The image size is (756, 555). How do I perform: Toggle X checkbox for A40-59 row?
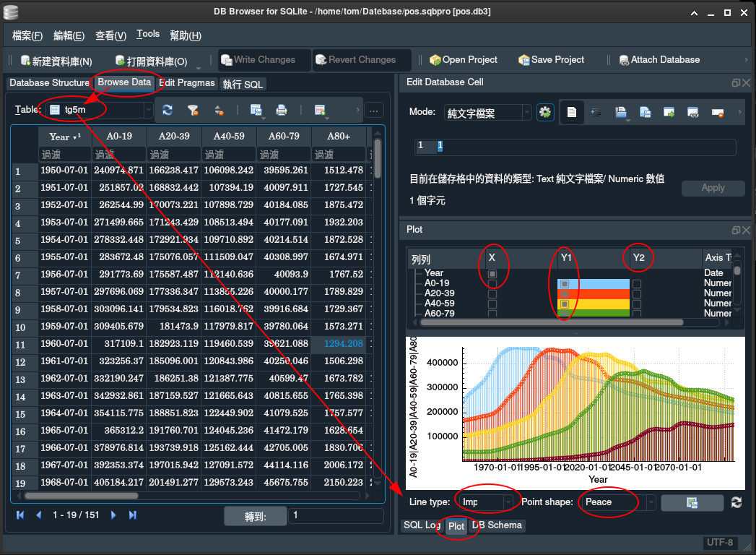click(492, 304)
